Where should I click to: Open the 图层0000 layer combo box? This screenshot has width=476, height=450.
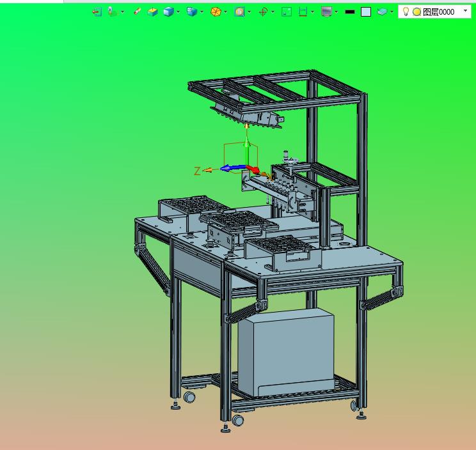434,12
